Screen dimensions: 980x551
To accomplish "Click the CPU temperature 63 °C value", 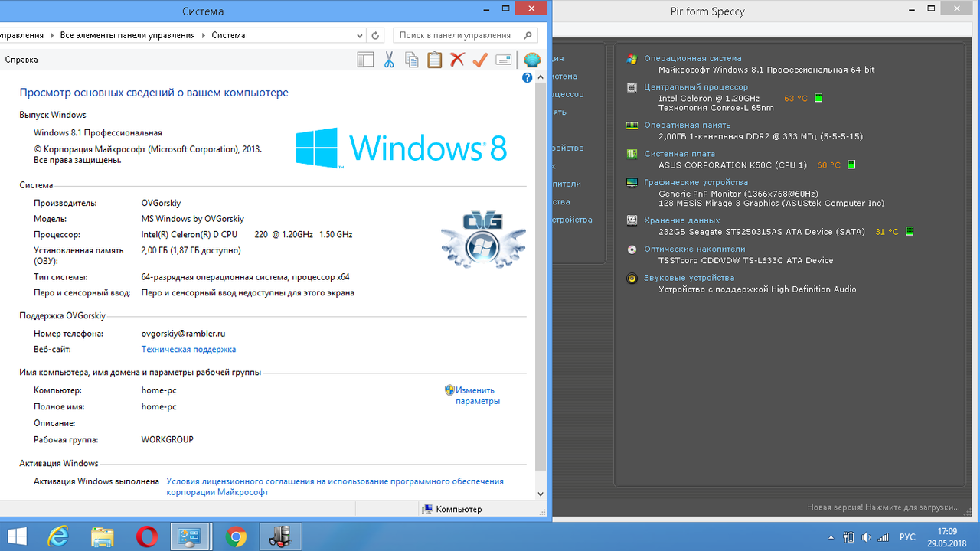I will pos(795,99).
